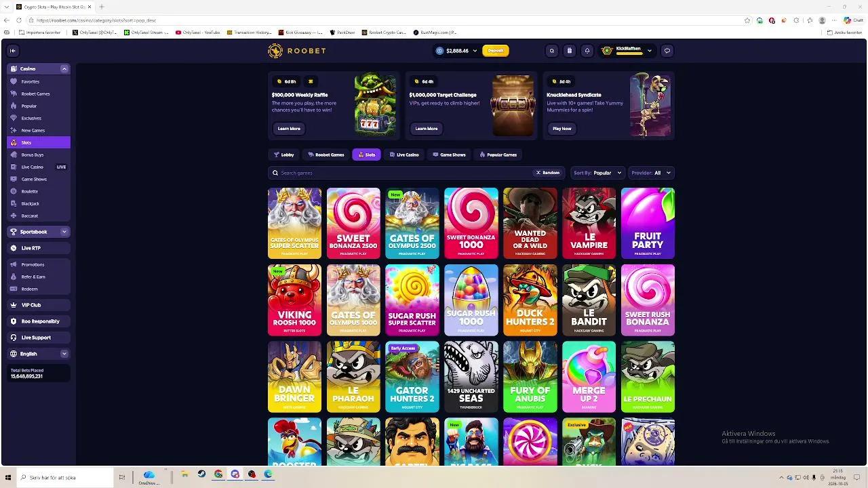868x488 pixels.
Task: Open New Games sparkle icon in sidebar
Action: tap(14, 130)
